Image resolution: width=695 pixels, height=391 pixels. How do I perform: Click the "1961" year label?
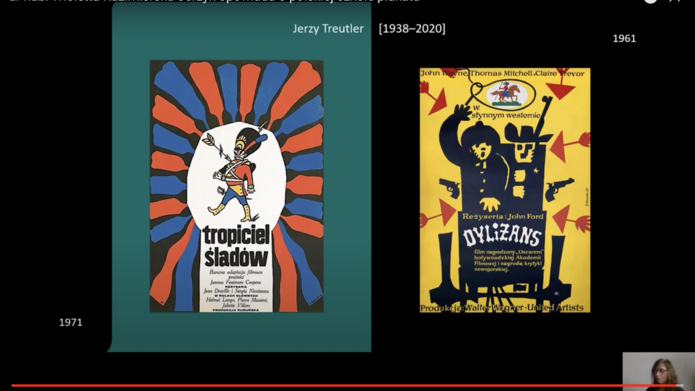(x=624, y=39)
